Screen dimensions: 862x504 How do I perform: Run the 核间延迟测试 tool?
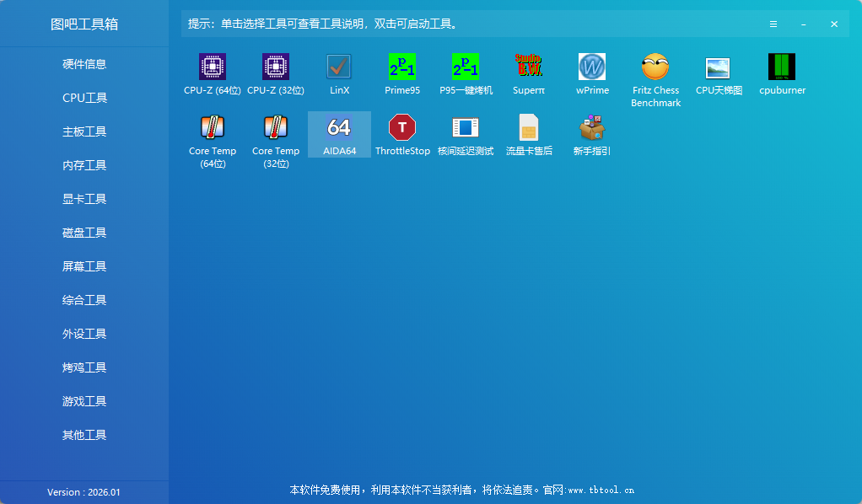click(x=466, y=135)
